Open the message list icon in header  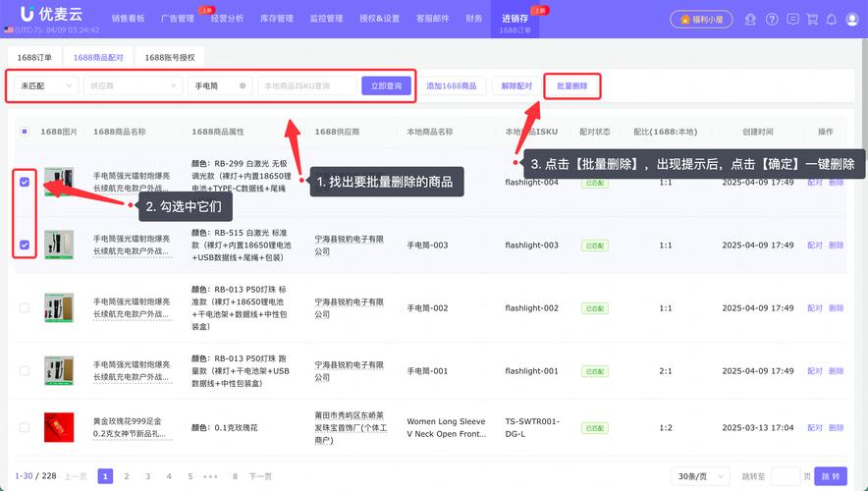(792, 20)
